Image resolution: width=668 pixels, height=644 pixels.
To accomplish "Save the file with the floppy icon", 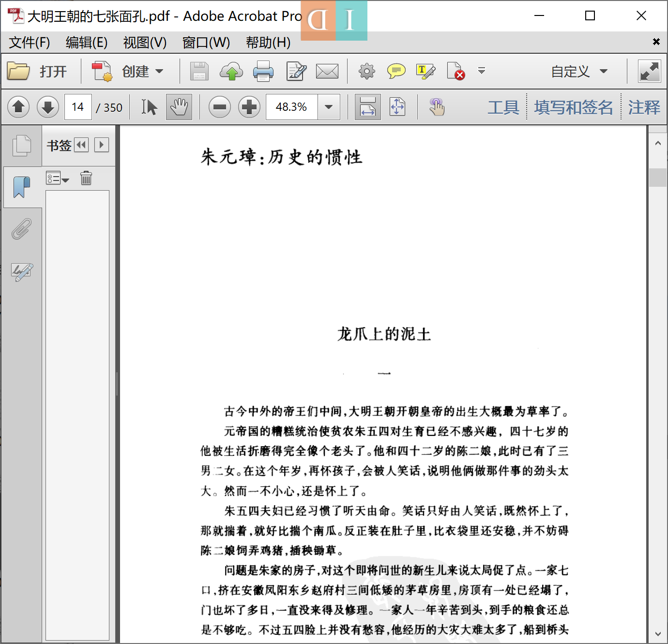I will pos(199,71).
